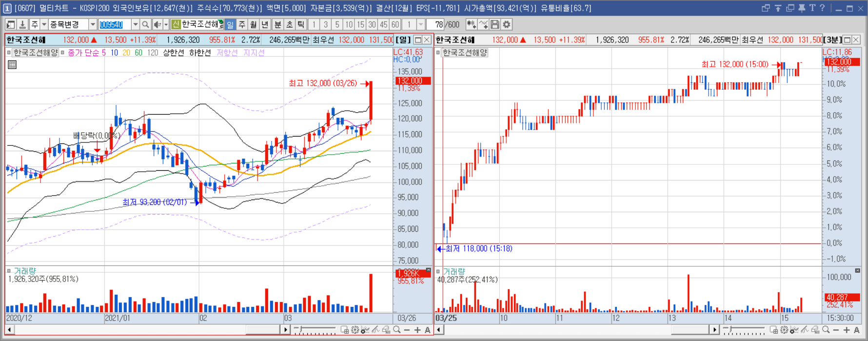868x341 pixels.
Task: Click gear icon under the 3-minute chart
Action: coord(784,330)
